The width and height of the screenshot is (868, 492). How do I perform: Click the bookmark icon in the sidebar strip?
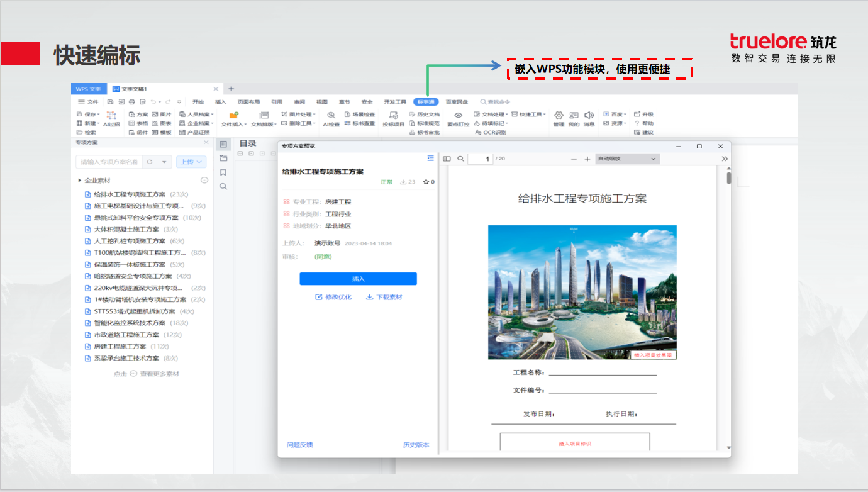[223, 172]
